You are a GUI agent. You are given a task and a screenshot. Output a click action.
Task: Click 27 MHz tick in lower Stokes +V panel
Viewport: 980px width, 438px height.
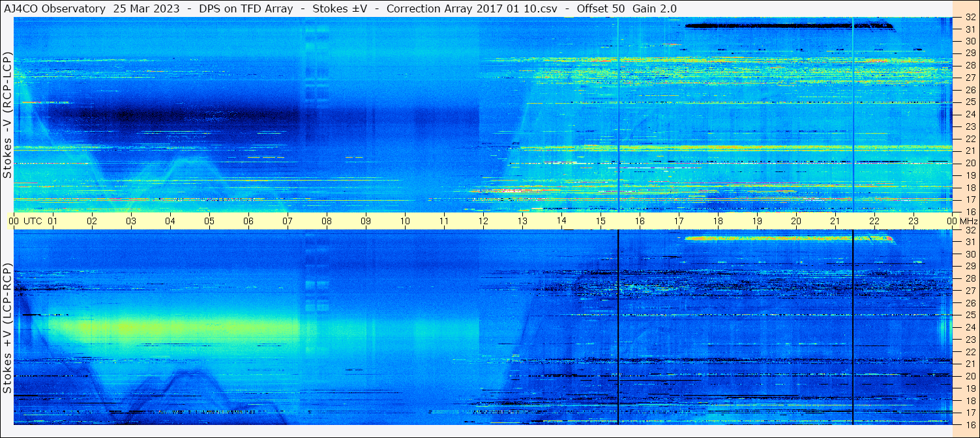970,291
